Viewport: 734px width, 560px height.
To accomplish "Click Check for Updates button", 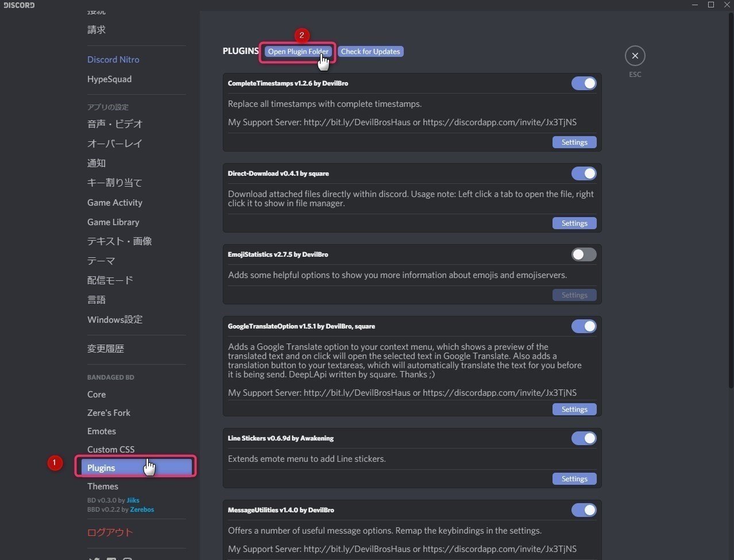I will click(370, 52).
